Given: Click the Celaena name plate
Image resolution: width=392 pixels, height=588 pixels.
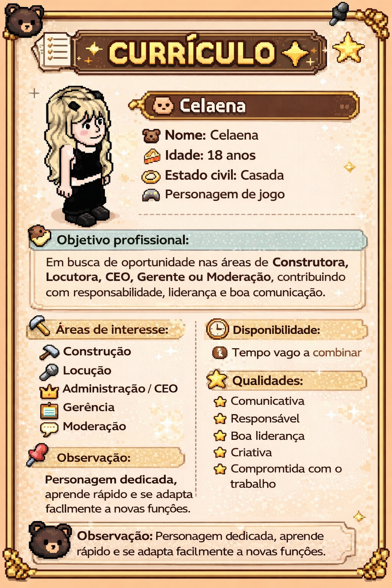Looking at the screenshot, I should click(249, 105).
